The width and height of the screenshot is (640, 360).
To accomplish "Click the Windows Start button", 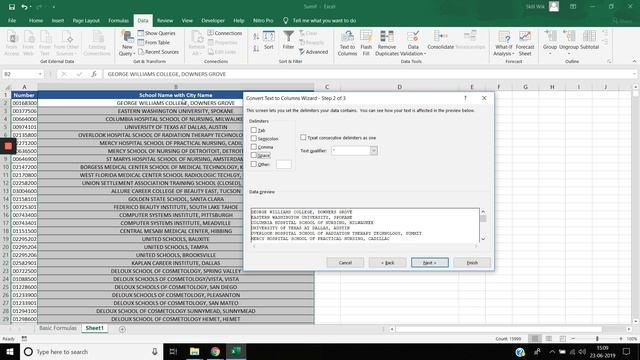I will 10,351.
